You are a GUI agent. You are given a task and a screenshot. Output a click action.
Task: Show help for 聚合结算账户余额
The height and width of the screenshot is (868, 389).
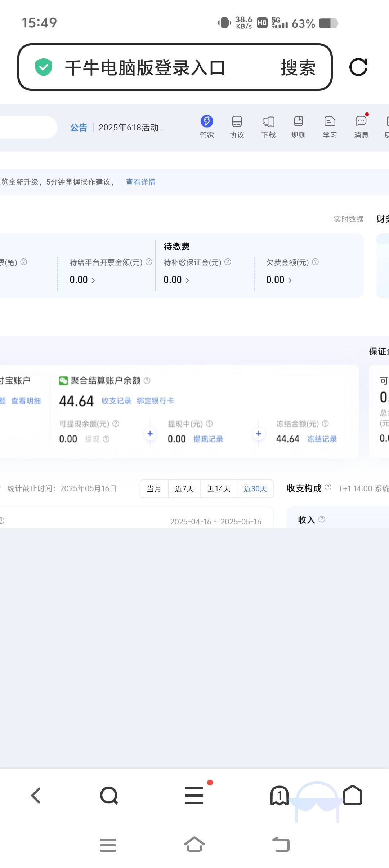click(x=147, y=380)
